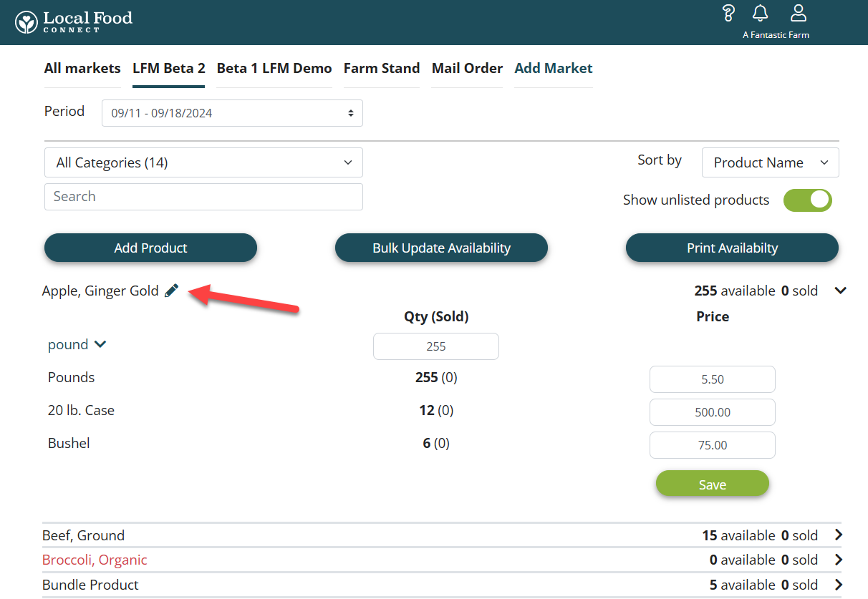Click the green Save button
The width and height of the screenshot is (868, 599).
pos(712,484)
